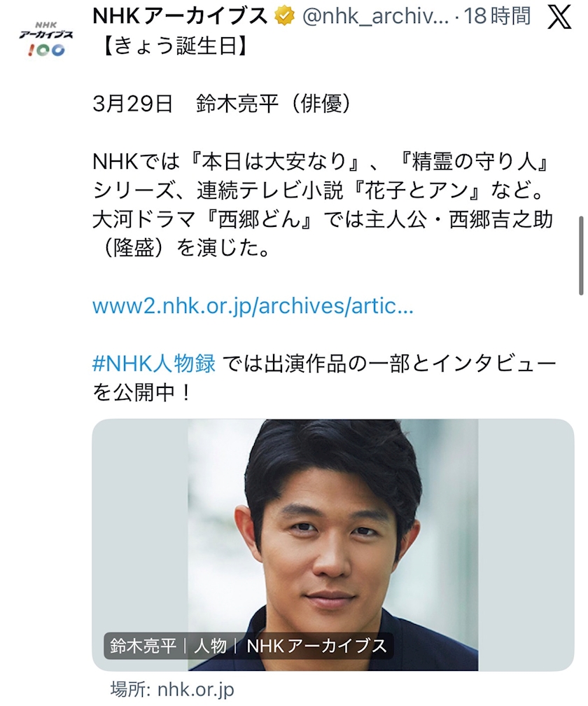
Task: Open the #NHK人物録 hashtag
Action: [154, 364]
